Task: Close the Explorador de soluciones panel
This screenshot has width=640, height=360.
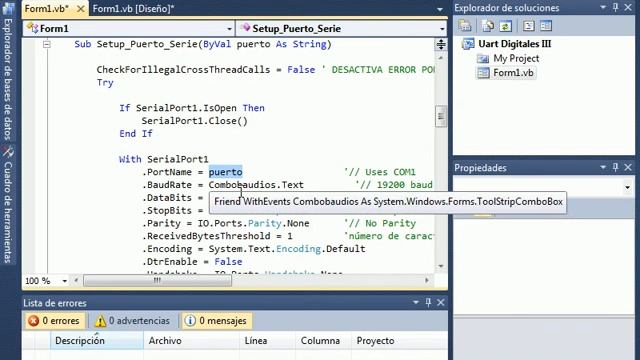Action: click(x=628, y=7)
